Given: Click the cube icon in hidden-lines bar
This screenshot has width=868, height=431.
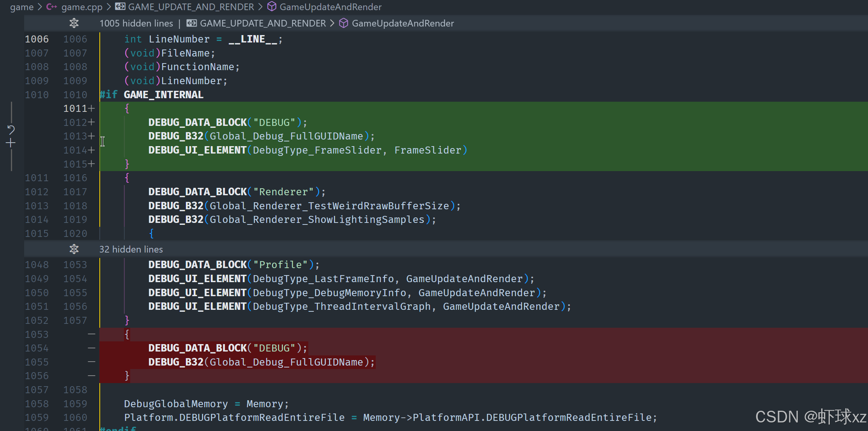Looking at the screenshot, I should pyautogui.click(x=343, y=23).
